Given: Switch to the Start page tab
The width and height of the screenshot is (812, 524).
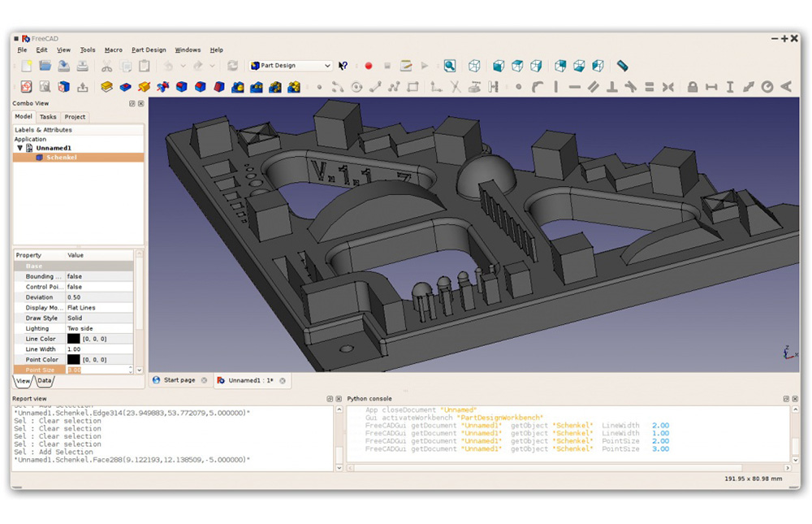Looking at the screenshot, I should [x=179, y=380].
